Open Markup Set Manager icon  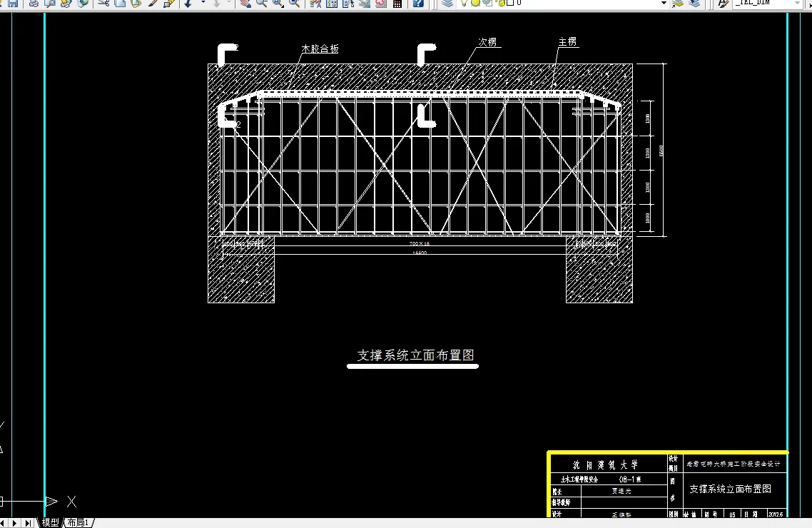[381, 3]
